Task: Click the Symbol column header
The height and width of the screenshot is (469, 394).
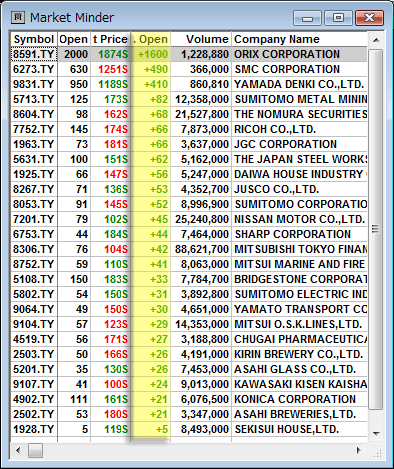Action: point(34,39)
